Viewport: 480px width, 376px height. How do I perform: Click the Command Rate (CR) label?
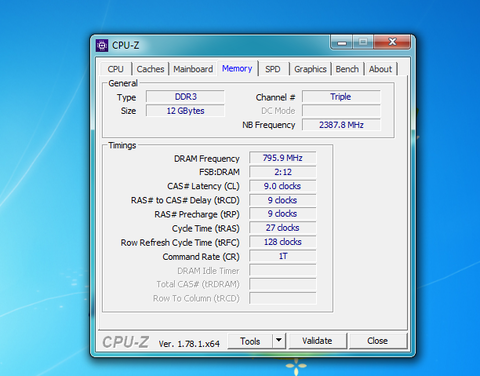(201, 257)
